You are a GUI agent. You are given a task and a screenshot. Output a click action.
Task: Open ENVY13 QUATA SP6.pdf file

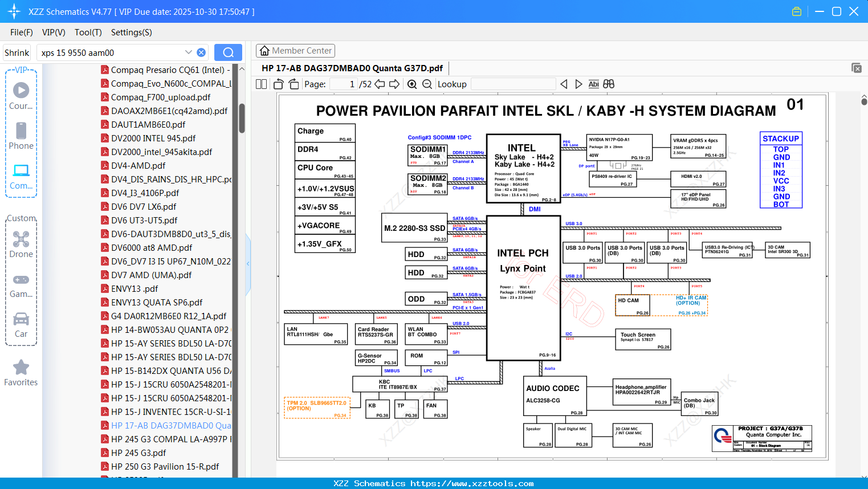pos(152,303)
